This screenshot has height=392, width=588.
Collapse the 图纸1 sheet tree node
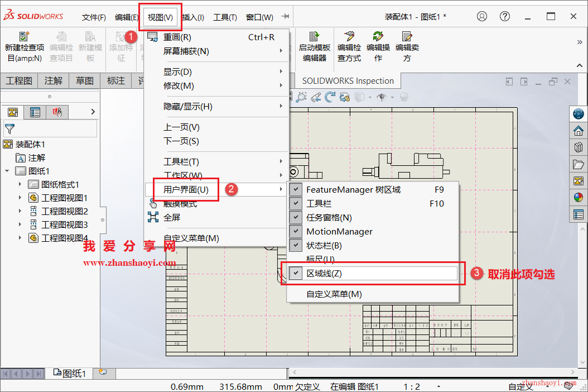coord(7,171)
